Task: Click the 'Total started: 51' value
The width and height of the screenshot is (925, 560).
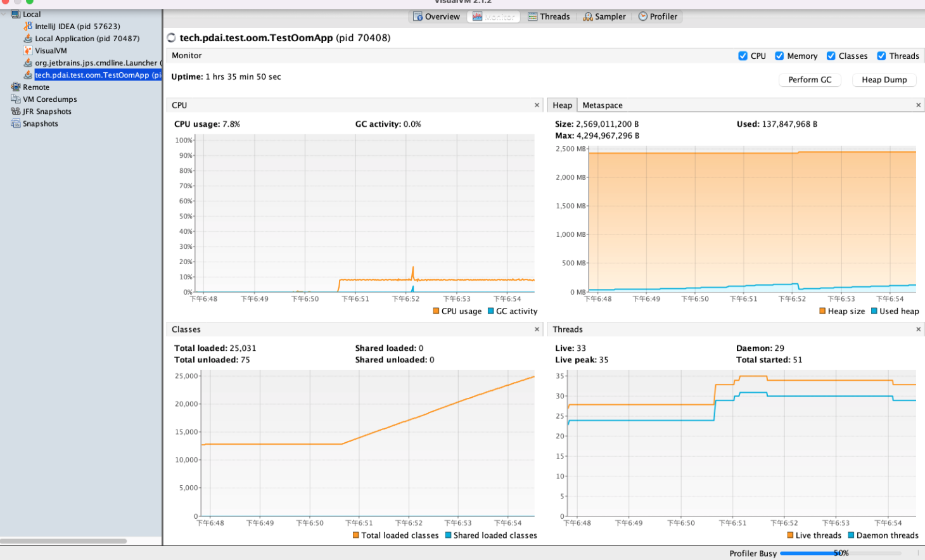Action: click(769, 359)
